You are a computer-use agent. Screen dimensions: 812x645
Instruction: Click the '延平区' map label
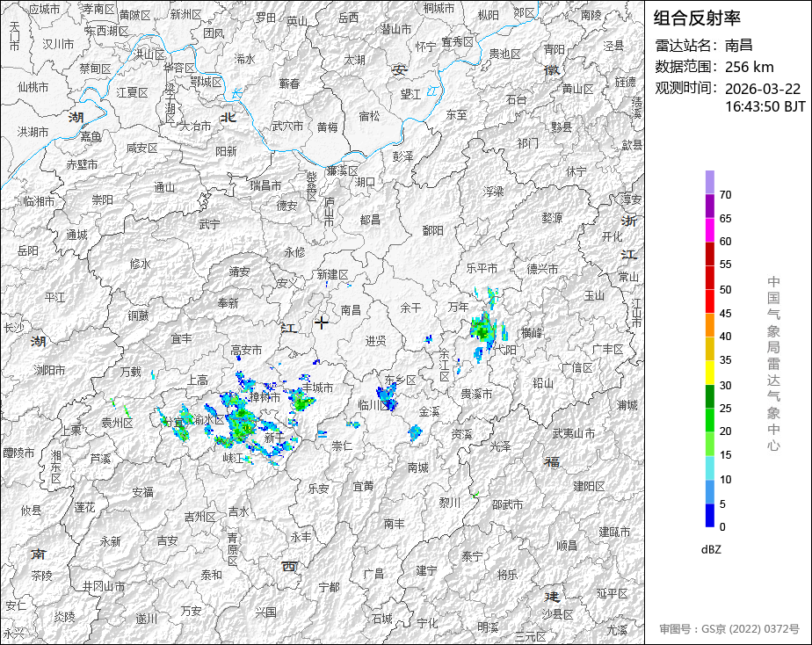pos(612,593)
